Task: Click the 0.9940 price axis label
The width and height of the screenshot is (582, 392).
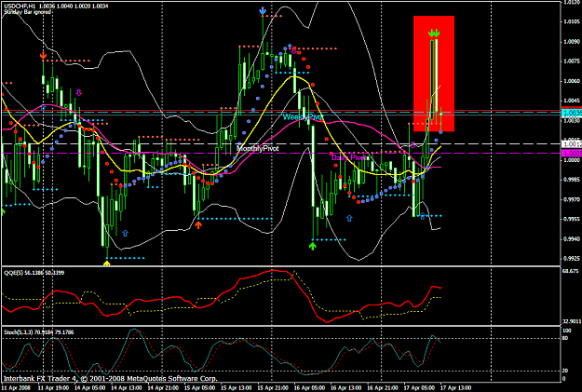Action: click(x=572, y=239)
